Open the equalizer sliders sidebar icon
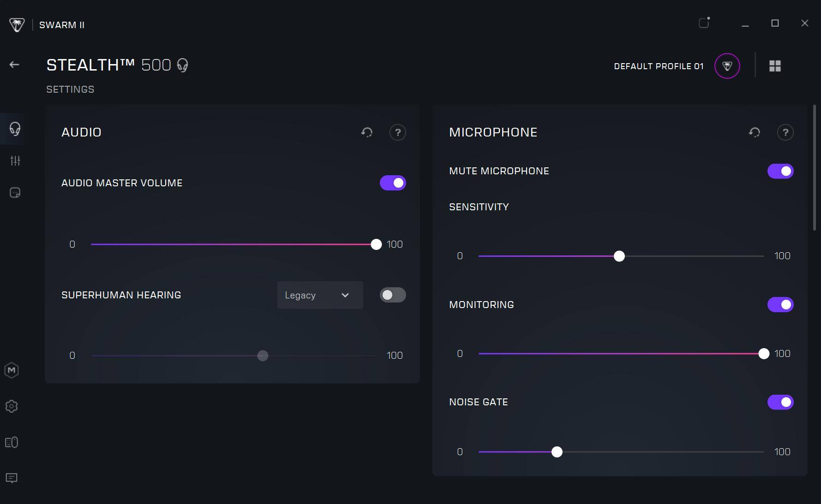This screenshot has width=821, height=504. pos(15,160)
